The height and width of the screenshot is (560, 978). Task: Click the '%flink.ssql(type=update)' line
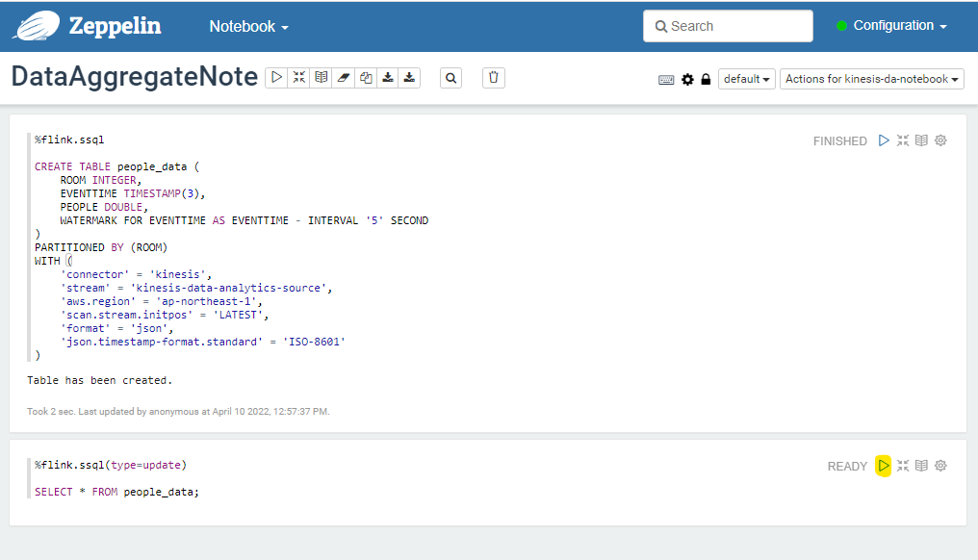(x=111, y=465)
